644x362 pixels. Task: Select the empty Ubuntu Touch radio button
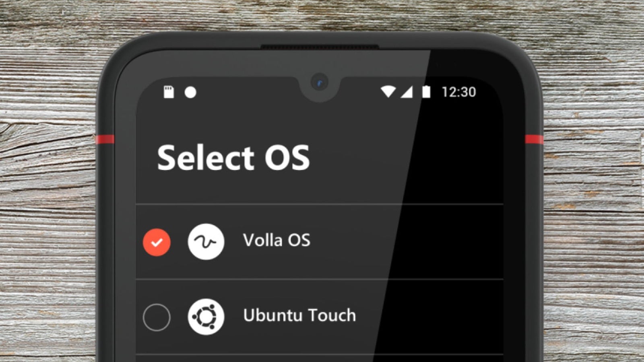point(157,317)
